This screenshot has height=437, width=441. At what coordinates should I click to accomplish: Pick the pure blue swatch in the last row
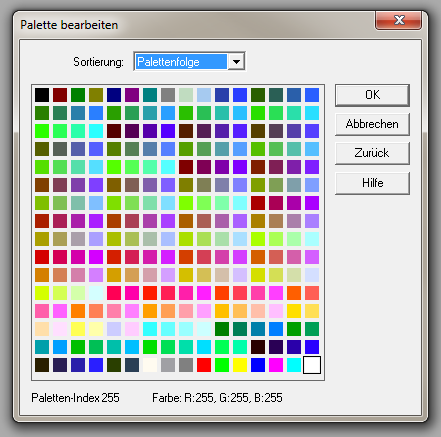tap(258, 365)
